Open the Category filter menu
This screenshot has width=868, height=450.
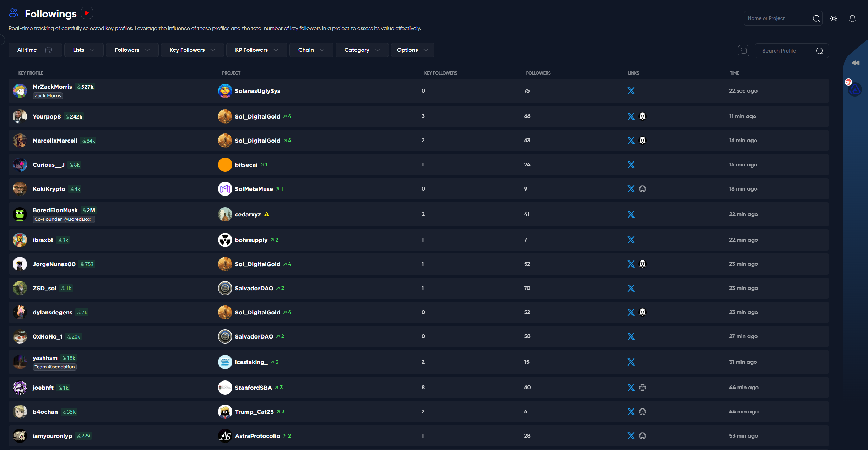coord(362,50)
